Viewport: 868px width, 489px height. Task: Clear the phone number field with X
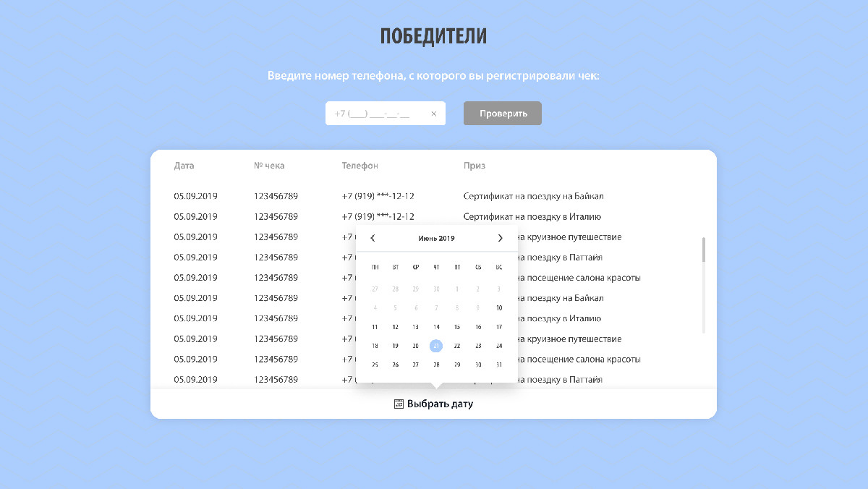click(x=433, y=114)
